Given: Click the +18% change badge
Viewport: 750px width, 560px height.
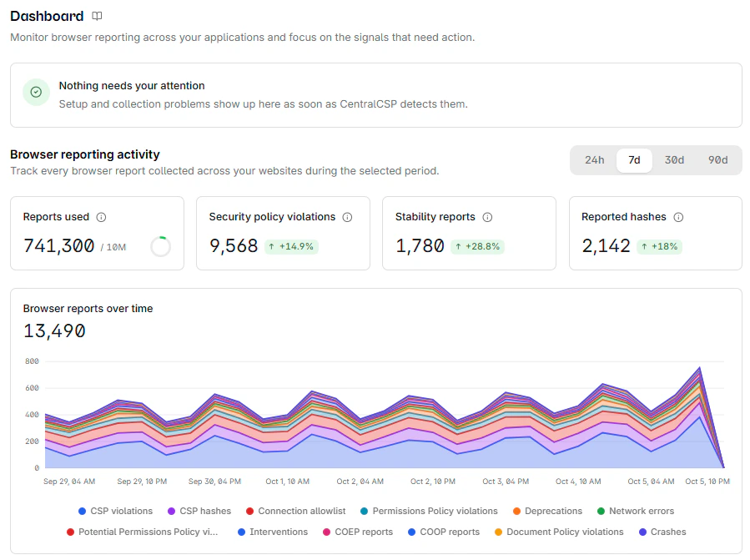Looking at the screenshot, I should [660, 246].
